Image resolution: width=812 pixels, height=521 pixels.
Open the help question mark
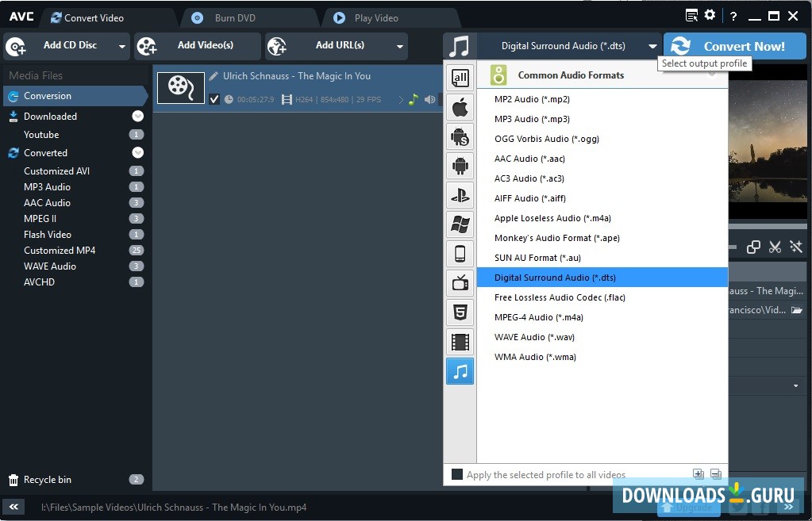[x=733, y=17]
